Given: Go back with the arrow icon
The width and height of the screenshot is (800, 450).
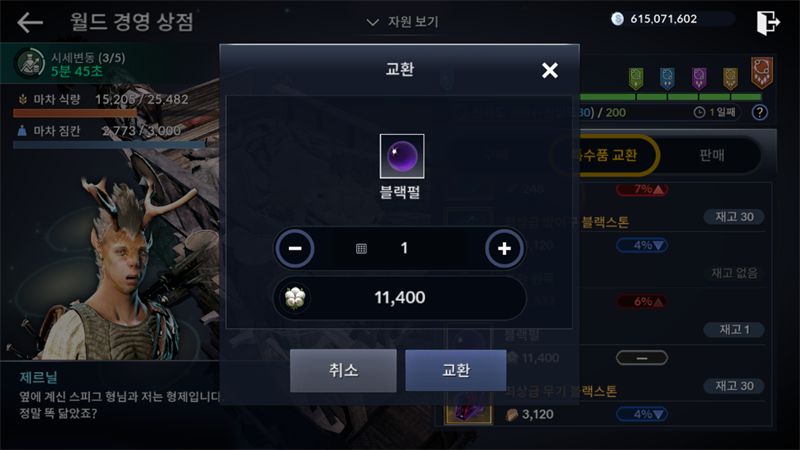Looking at the screenshot, I should 30,22.
